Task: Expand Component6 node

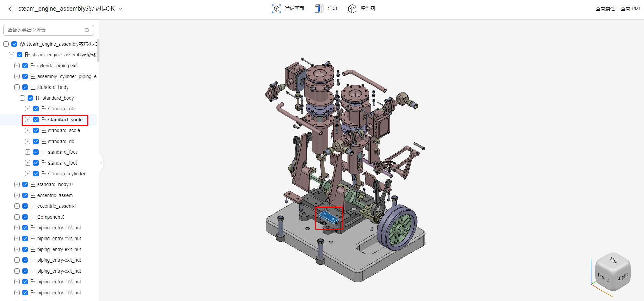Action: click(17, 217)
